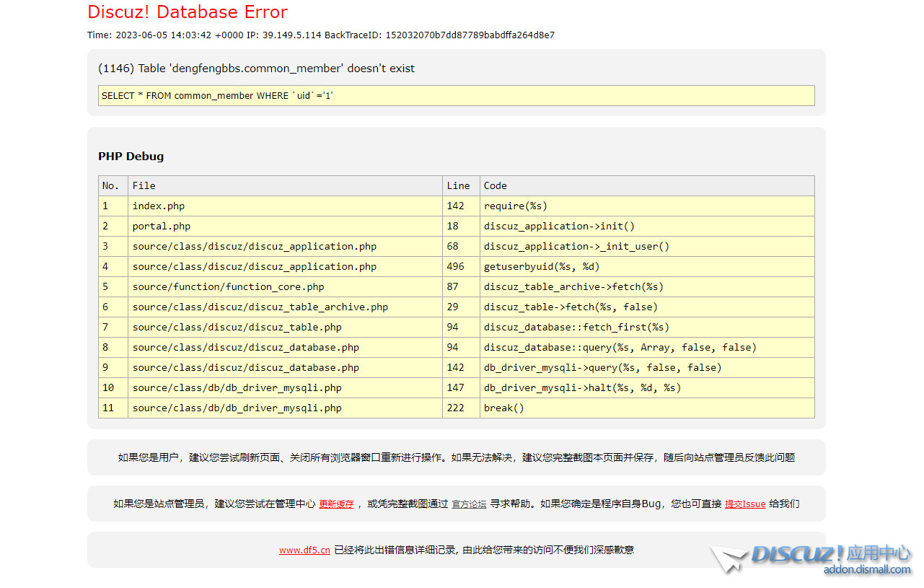
Task: Click the Line column header
Action: 458,185
